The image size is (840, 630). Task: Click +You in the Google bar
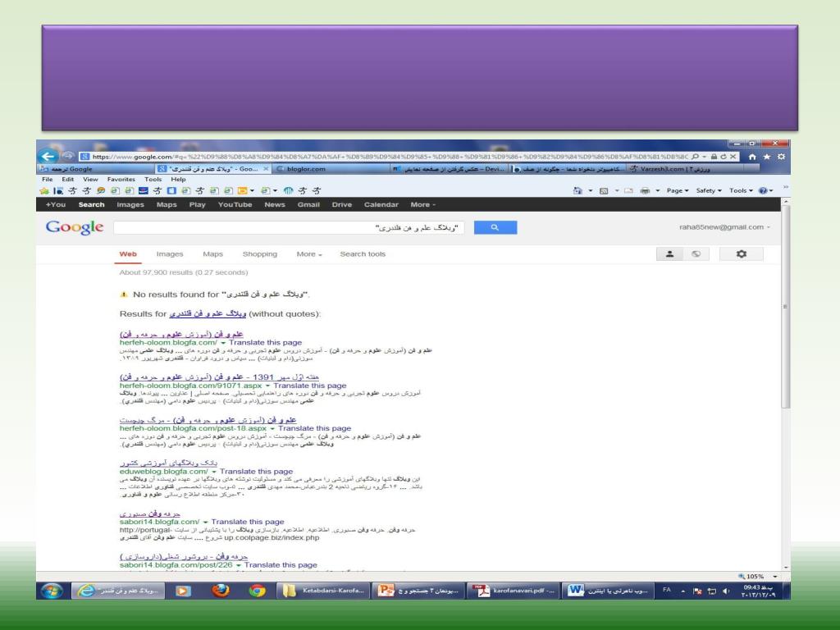55,204
